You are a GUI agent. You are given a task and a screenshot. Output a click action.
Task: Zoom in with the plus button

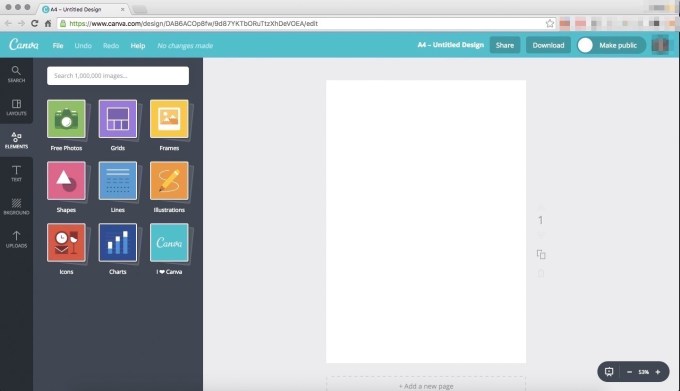point(658,372)
